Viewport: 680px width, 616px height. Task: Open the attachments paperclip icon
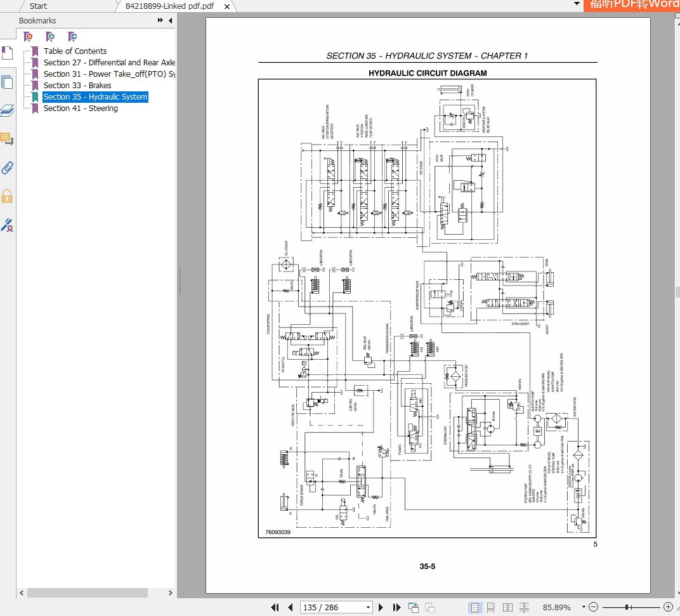7,168
